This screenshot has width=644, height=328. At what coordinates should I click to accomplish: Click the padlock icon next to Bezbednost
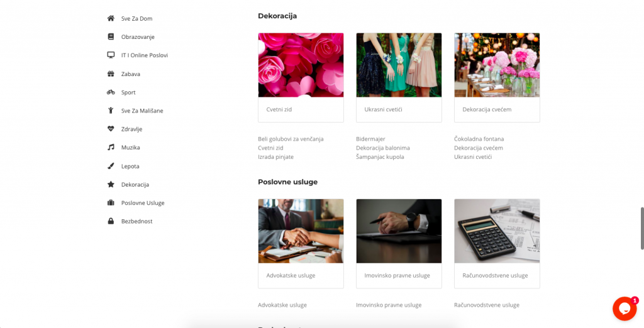(x=111, y=221)
